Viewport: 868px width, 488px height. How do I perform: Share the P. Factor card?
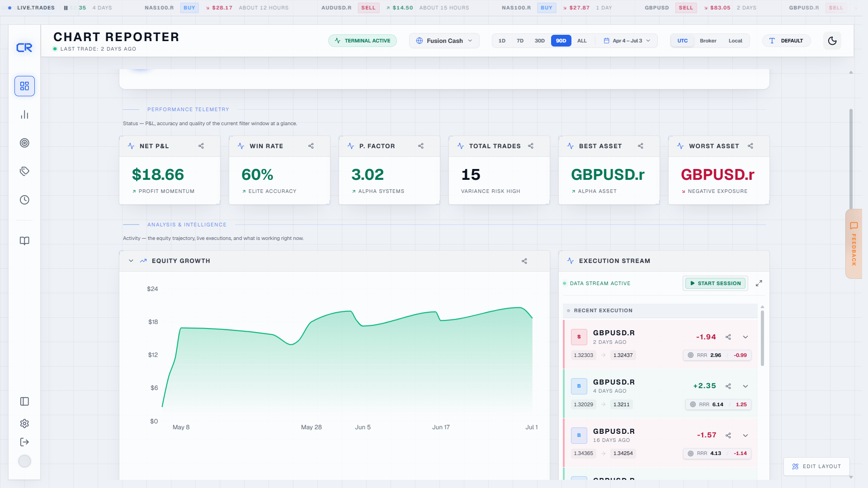[421, 146]
